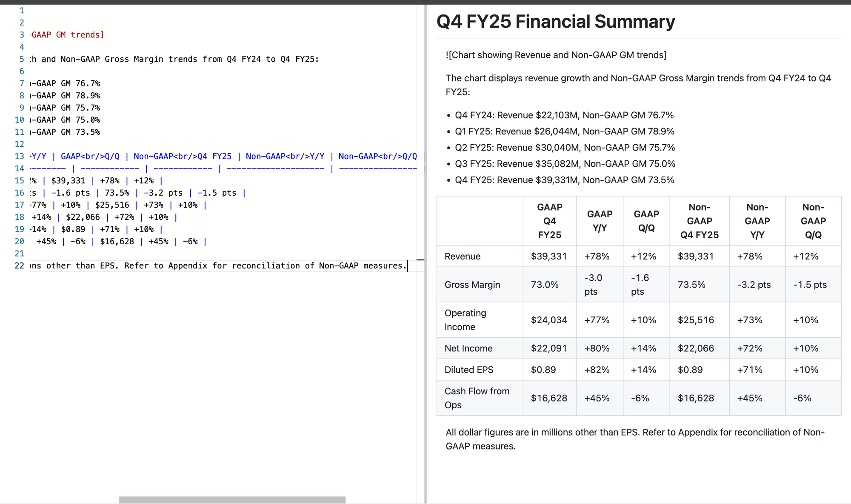The width and height of the screenshot is (851, 504).
Task: Click line number 22 in the gutter
Action: (x=20, y=266)
